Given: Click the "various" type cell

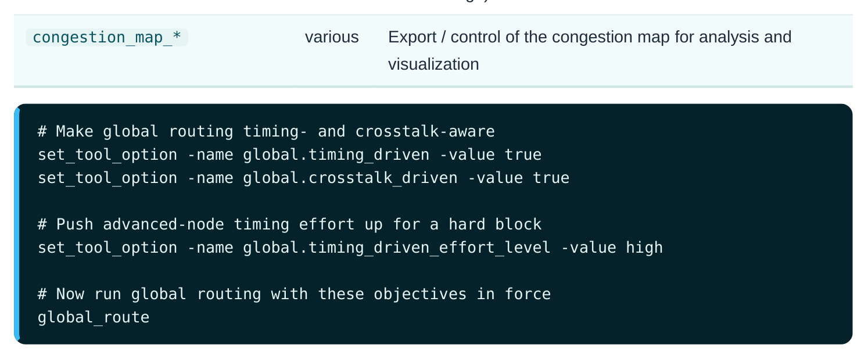Looking at the screenshot, I should pos(332,37).
